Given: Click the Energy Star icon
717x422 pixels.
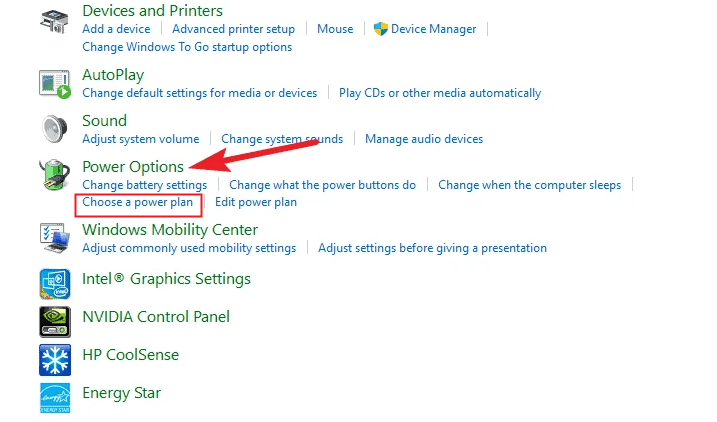Looking at the screenshot, I should (x=54, y=396).
